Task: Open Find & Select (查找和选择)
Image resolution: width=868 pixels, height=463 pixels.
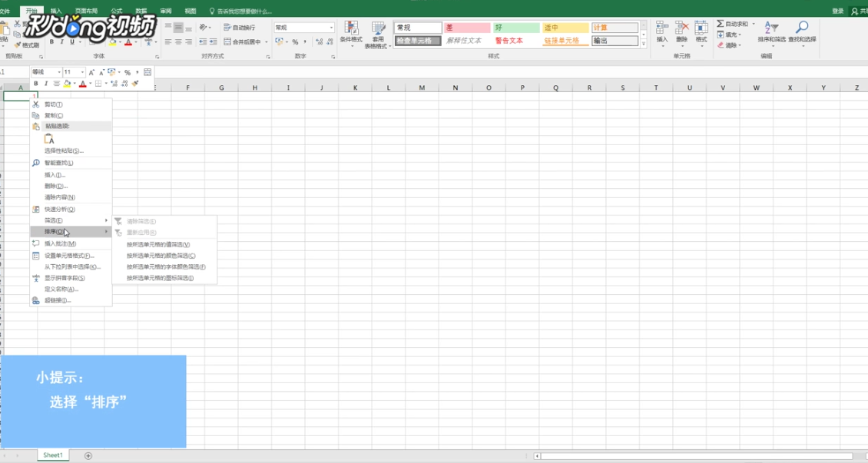Action: click(802, 33)
